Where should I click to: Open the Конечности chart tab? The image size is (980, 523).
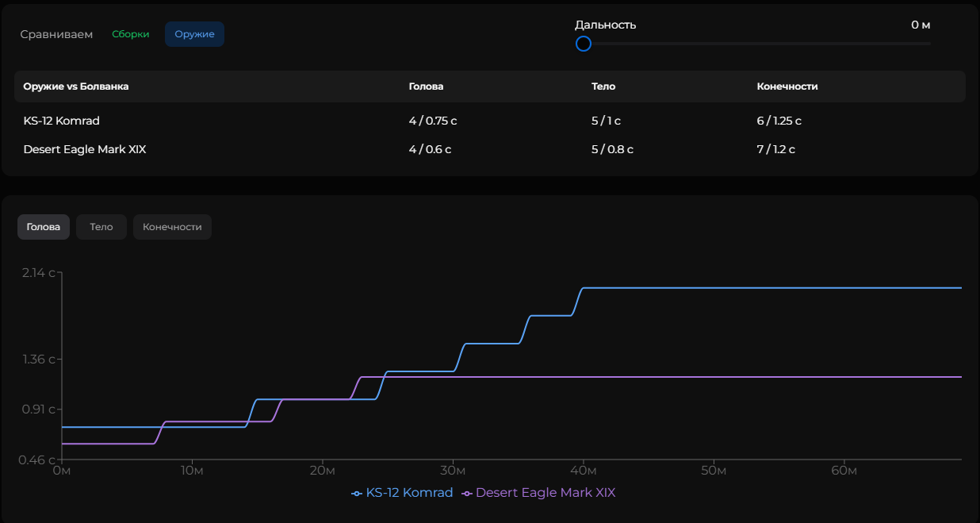[172, 227]
